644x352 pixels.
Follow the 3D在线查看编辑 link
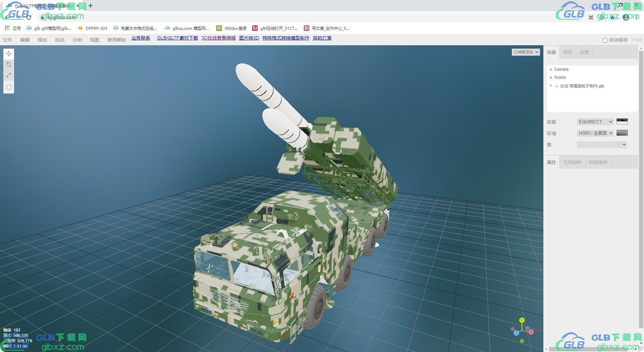219,38
